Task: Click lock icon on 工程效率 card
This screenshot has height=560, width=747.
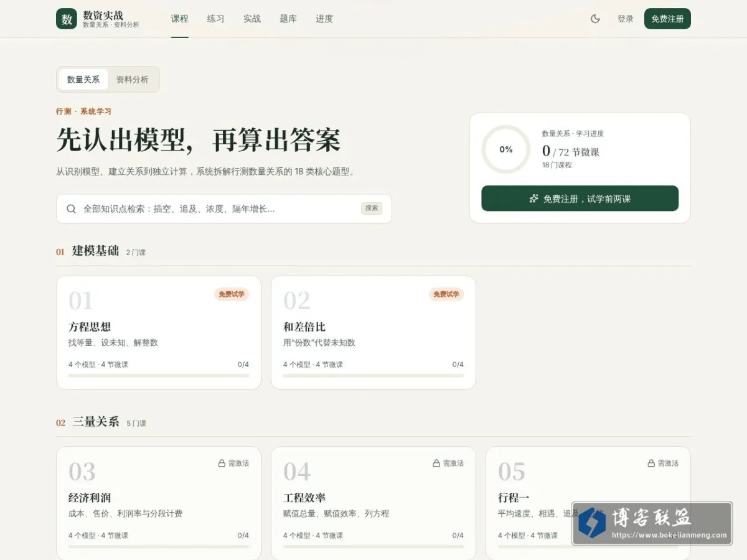Action: (436, 464)
